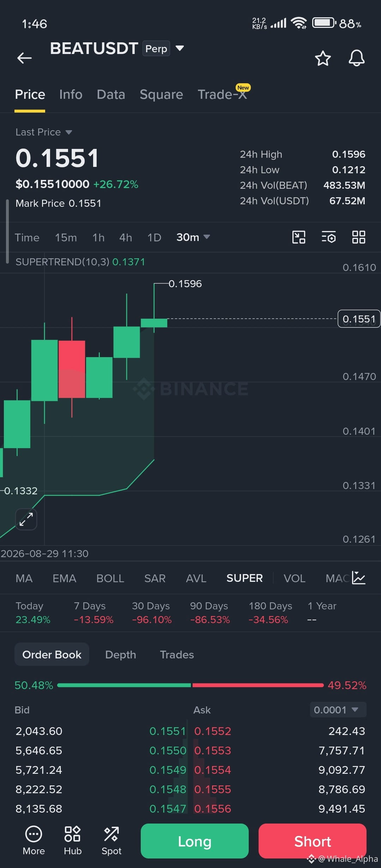Tap the red Short button
381x868 pixels.
point(313,841)
